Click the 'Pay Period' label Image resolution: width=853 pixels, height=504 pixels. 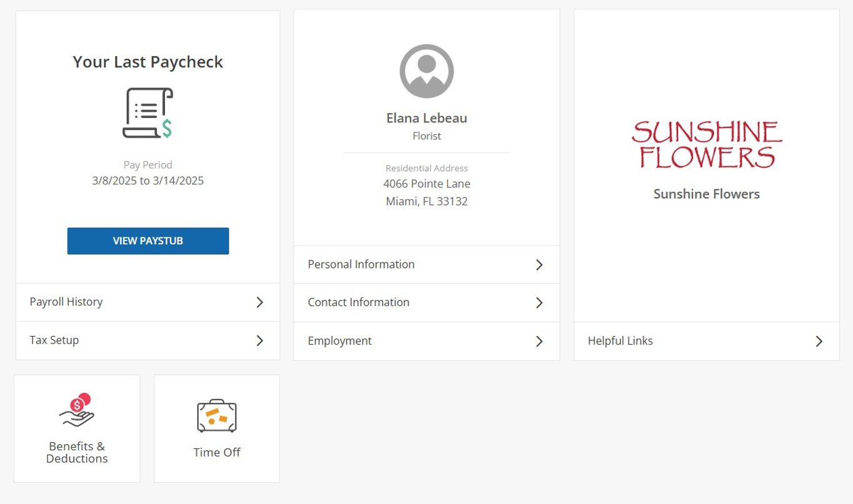coord(148,165)
